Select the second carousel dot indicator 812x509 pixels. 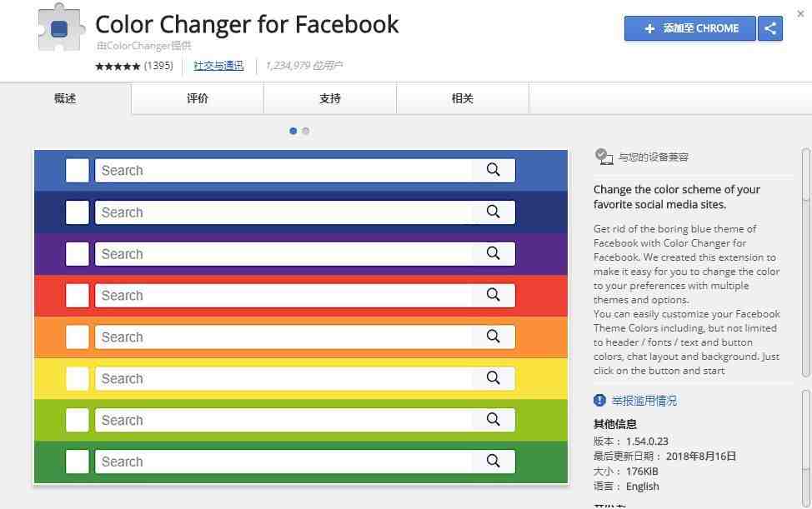tap(305, 131)
